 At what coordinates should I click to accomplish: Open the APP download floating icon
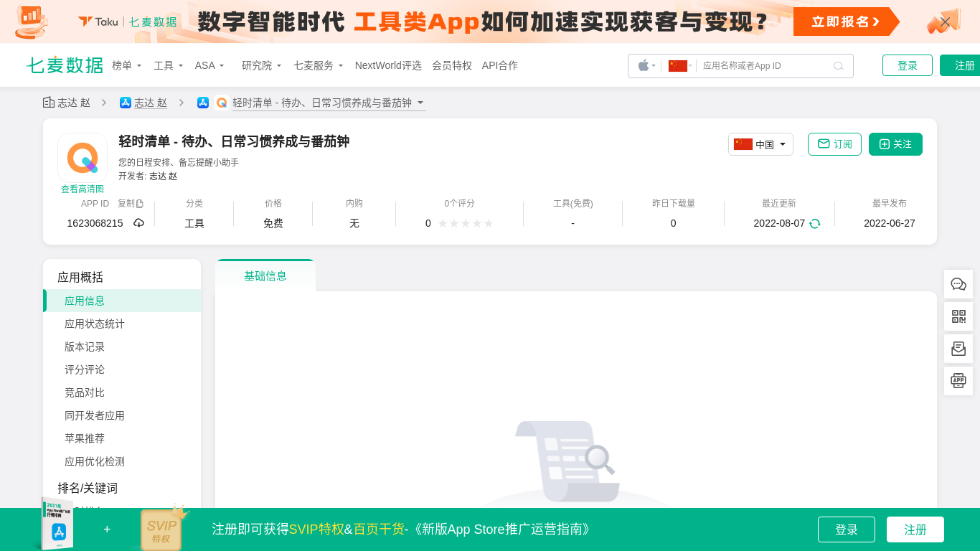click(958, 381)
